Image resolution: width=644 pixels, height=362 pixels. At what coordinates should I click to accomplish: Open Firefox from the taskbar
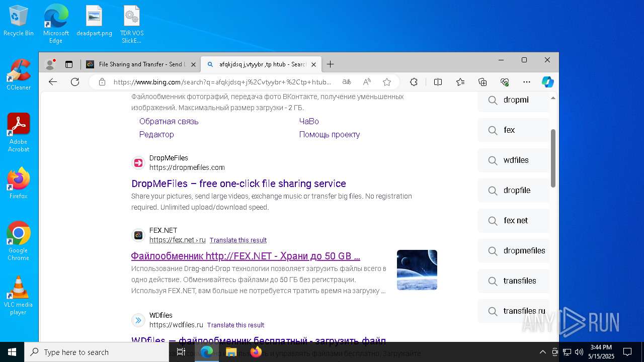pos(256,352)
